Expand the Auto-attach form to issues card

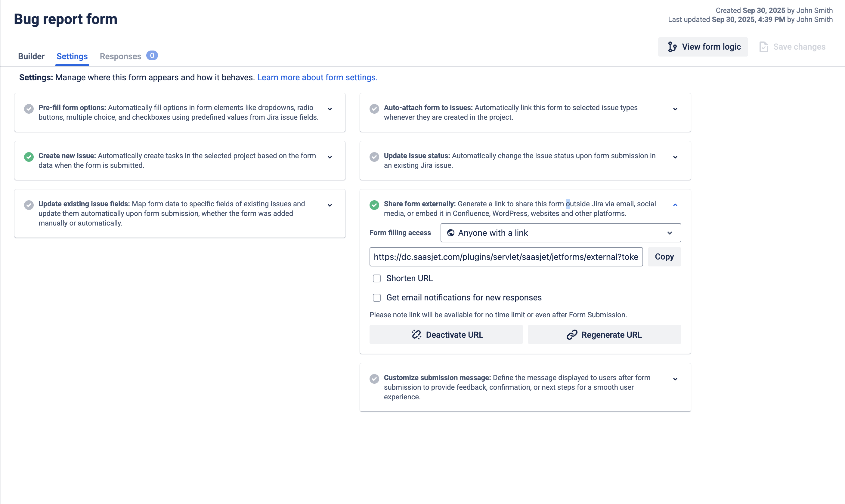pyautogui.click(x=675, y=109)
